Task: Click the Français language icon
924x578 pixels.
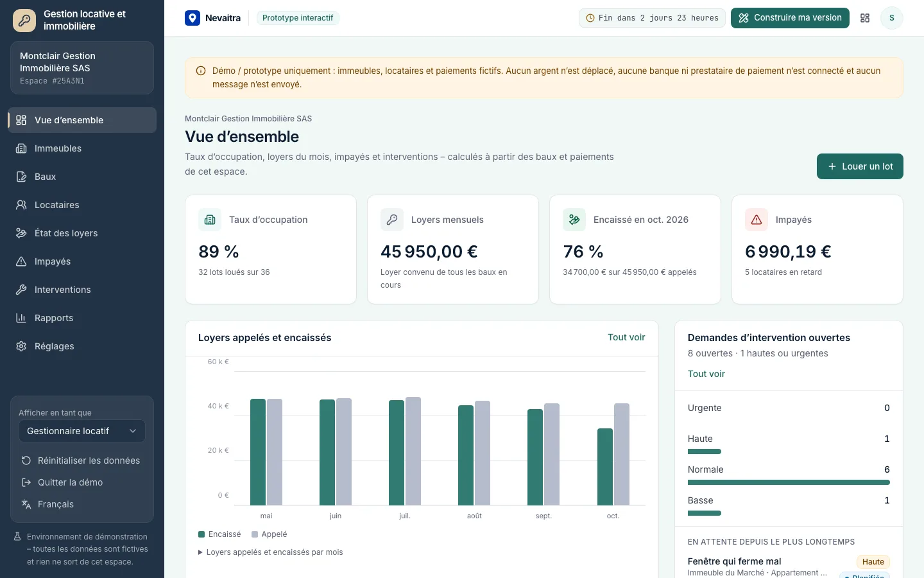Action: [x=26, y=504]
